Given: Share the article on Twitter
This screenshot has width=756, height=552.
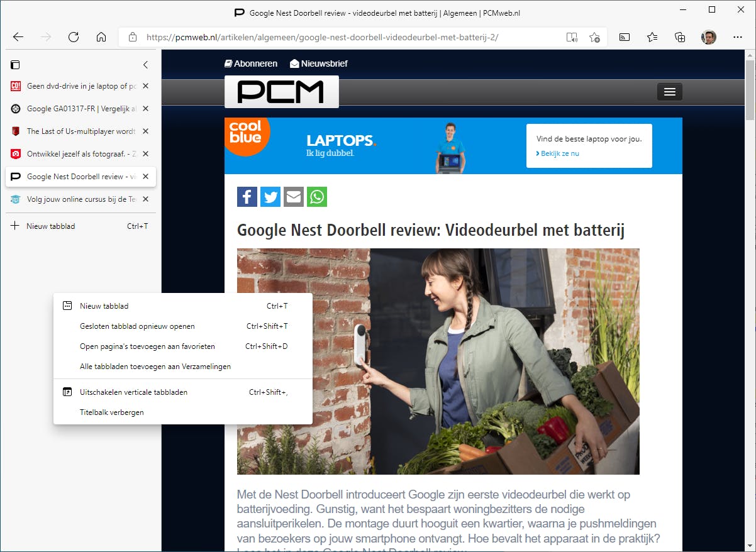Looking at the screenshot, I should point(270,197).
